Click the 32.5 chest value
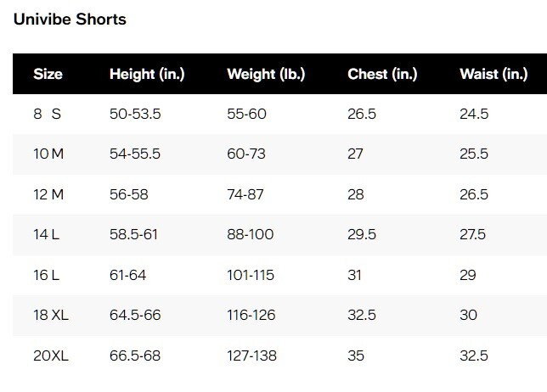 pos(362,315)
